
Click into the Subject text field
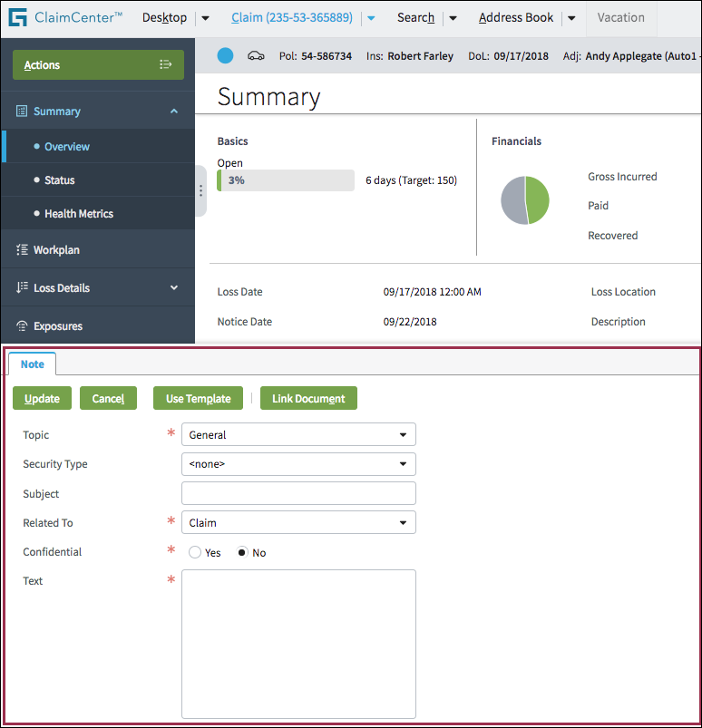[298, 493]
